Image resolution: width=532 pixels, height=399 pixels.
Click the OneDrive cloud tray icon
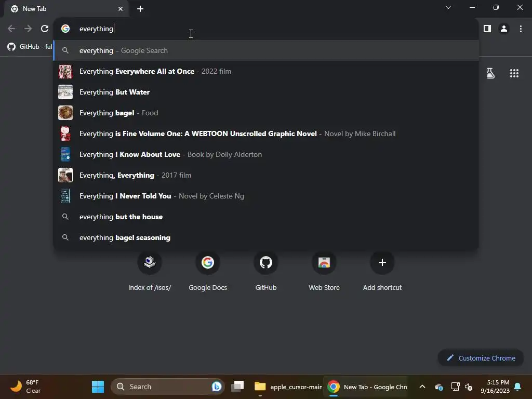tap(438, 387)
